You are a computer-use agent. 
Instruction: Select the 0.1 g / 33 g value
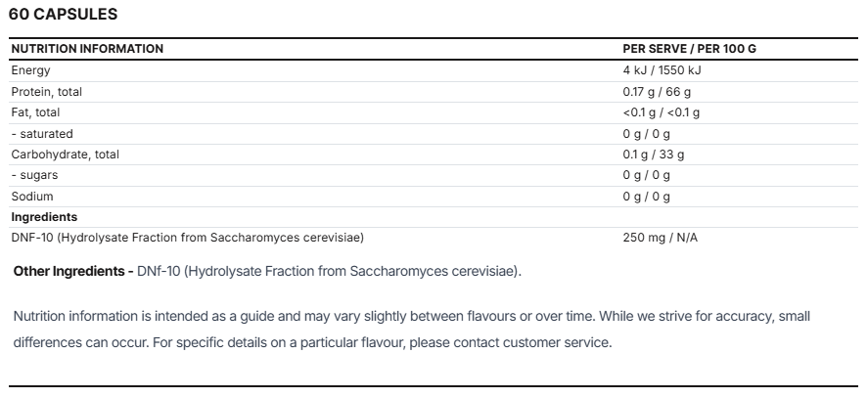click(x=654, y=155)
